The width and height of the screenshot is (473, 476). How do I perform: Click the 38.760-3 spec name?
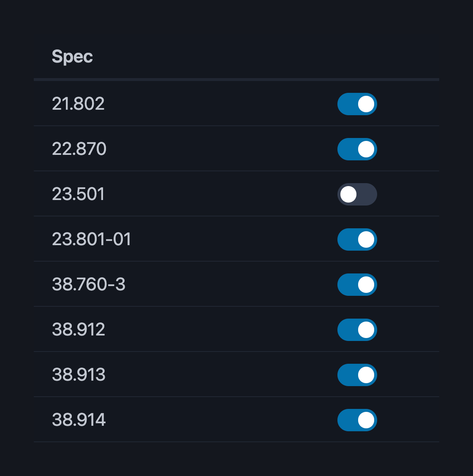88,284
